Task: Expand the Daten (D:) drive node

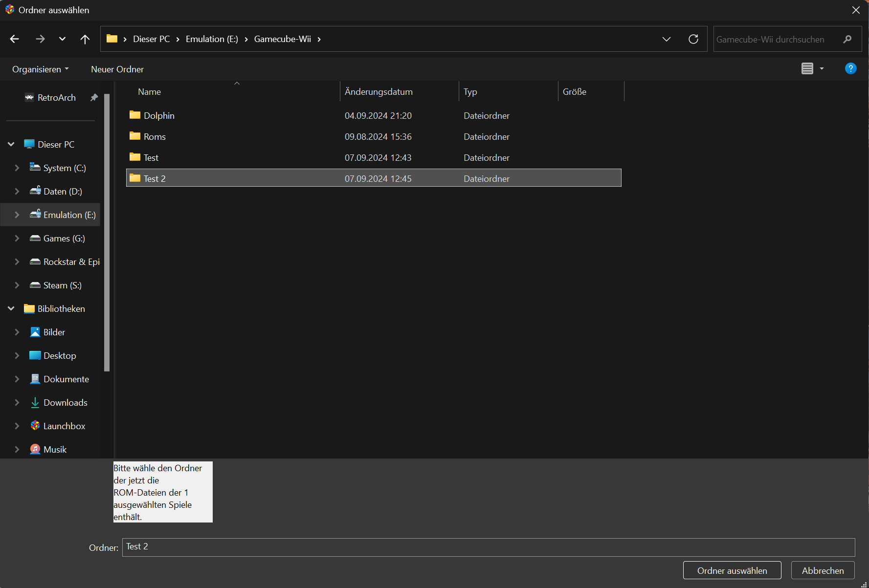Action: pos(17,191)
